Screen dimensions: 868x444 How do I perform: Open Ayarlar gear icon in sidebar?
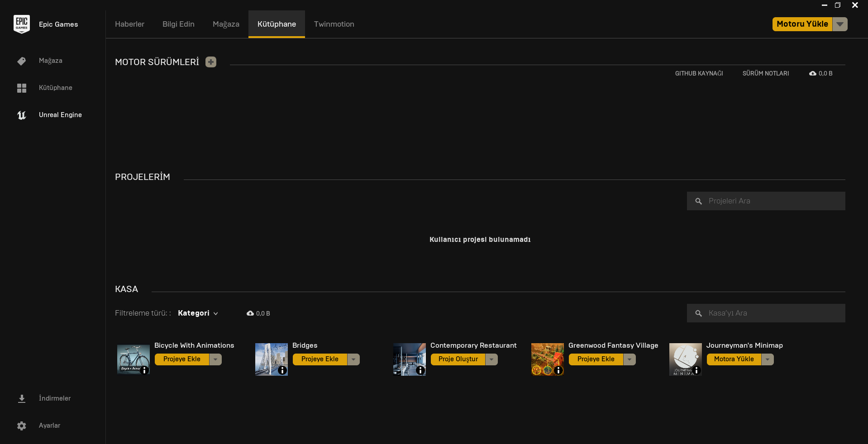point(22,426)
